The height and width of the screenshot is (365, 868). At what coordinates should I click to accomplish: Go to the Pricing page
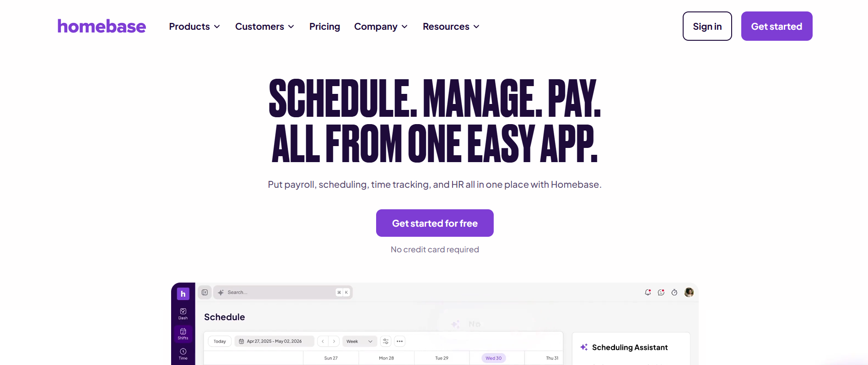(x=324, y=27)
